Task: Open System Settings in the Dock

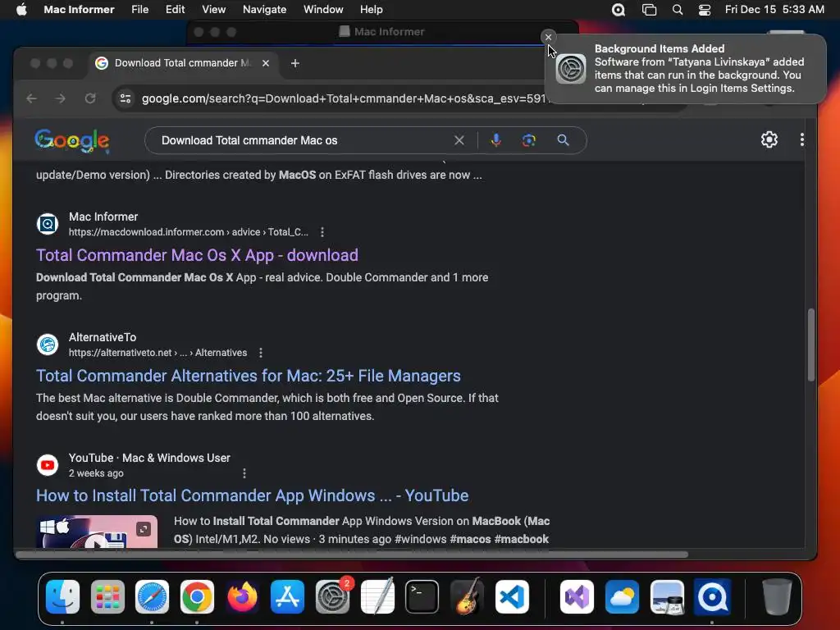Action: point(333,597)
